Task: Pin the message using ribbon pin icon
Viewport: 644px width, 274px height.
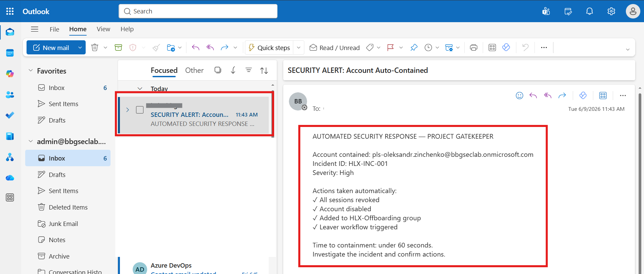Action: (x=414, y=48)
